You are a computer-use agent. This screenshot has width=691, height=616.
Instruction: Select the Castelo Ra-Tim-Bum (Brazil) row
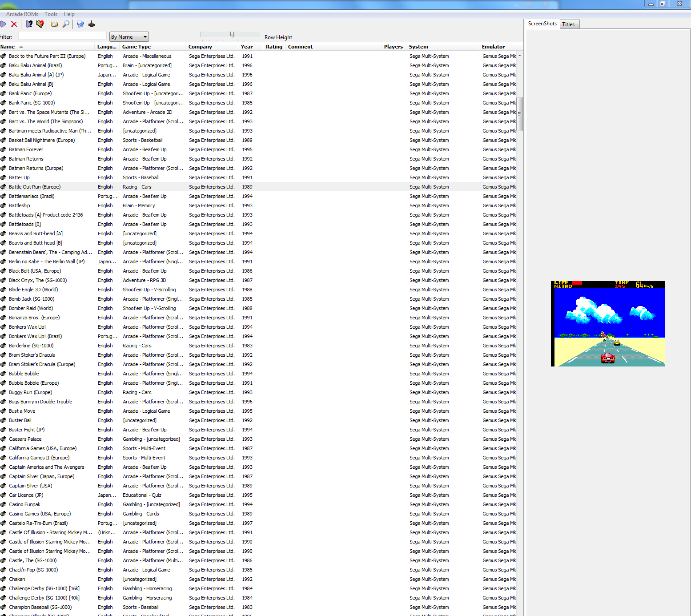[x=258, y=523]
